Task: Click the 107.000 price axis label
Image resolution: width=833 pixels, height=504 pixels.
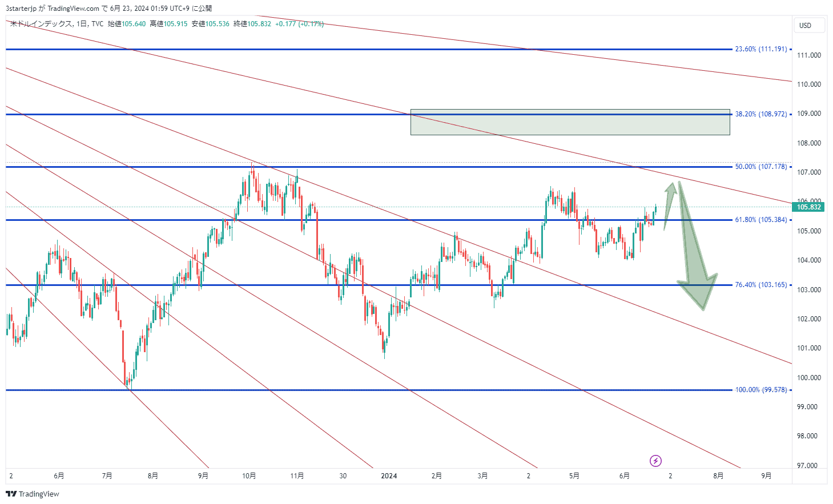Action: point(809,172)
